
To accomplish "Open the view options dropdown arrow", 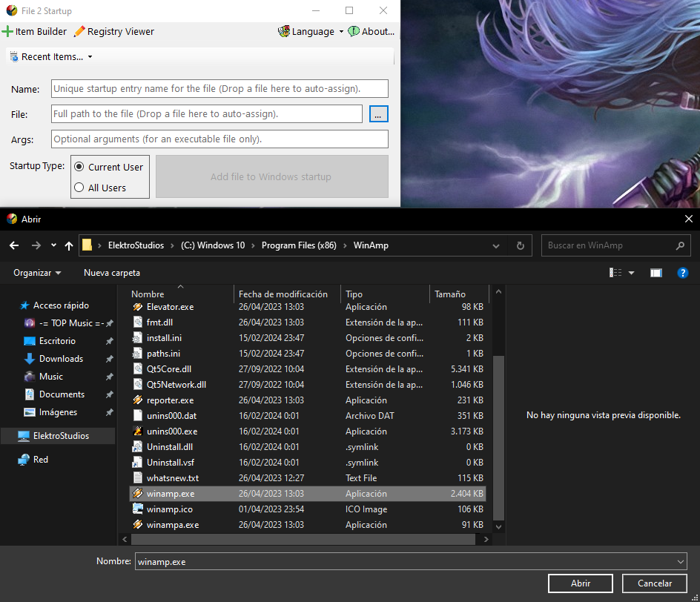I will (x=631, y=273).
